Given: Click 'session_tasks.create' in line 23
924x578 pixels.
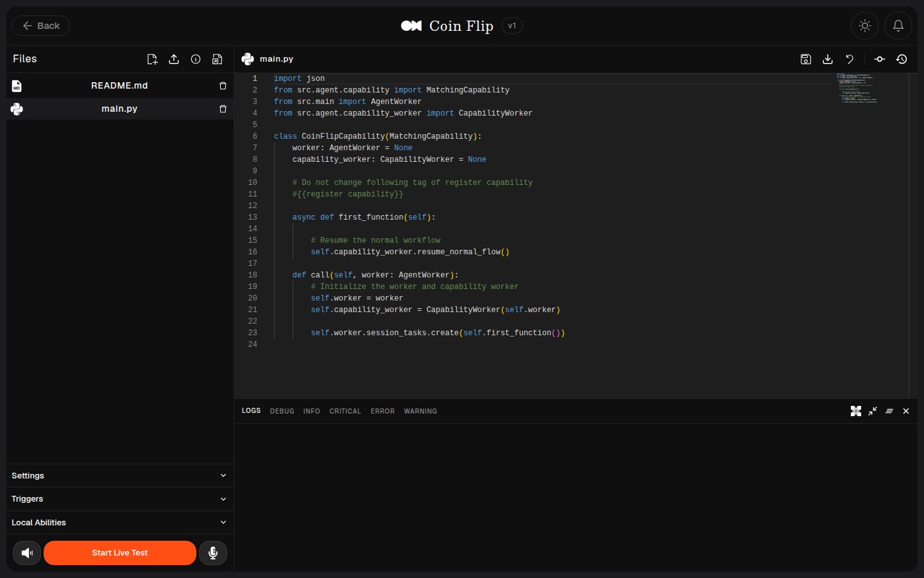Looking at the screenshot, I should pos(413,333).
